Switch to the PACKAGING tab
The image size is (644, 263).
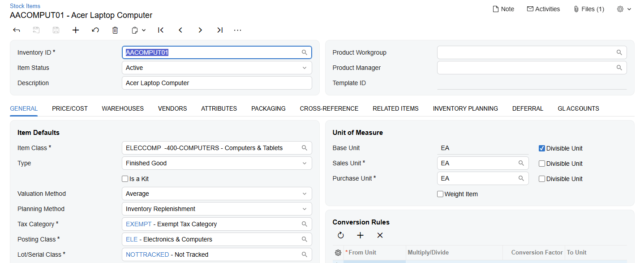click(268, 108)
